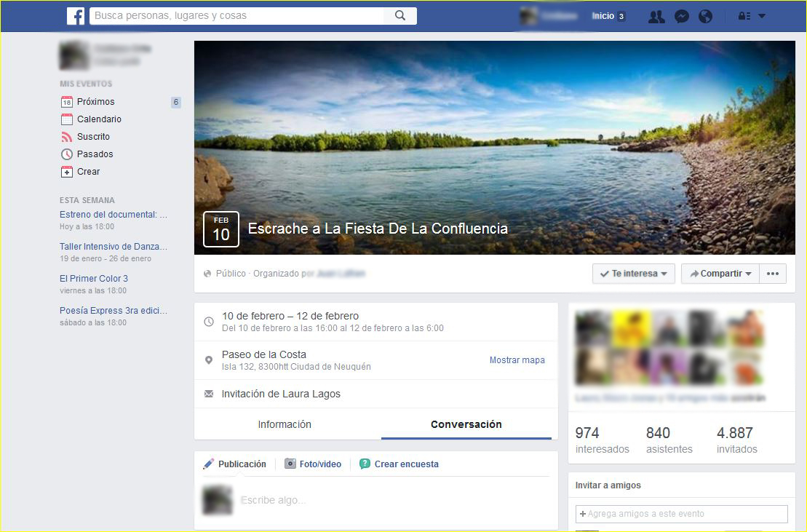Click the search magnifier button
Viewport: 807px width, 532px height.
(400, 15)
